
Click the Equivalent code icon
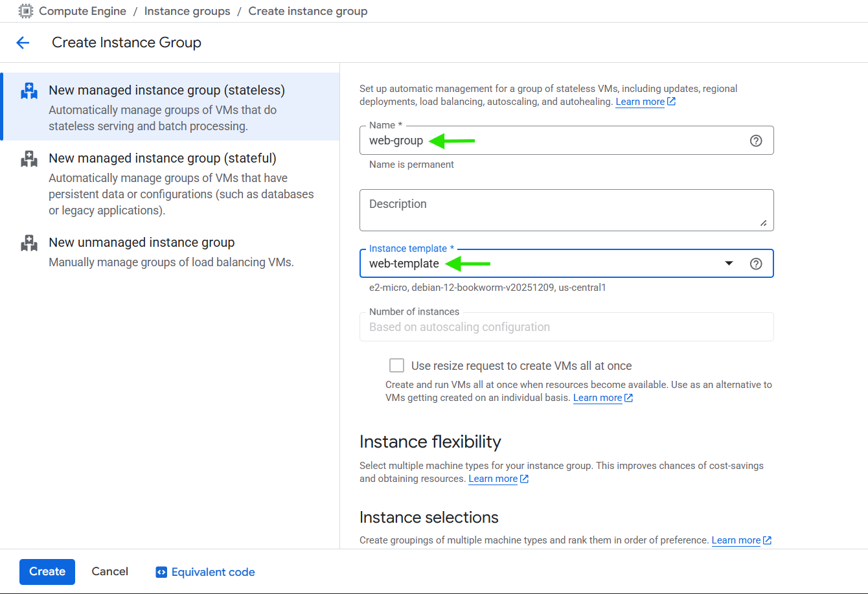pyautogui.click(x=161, y=572)
